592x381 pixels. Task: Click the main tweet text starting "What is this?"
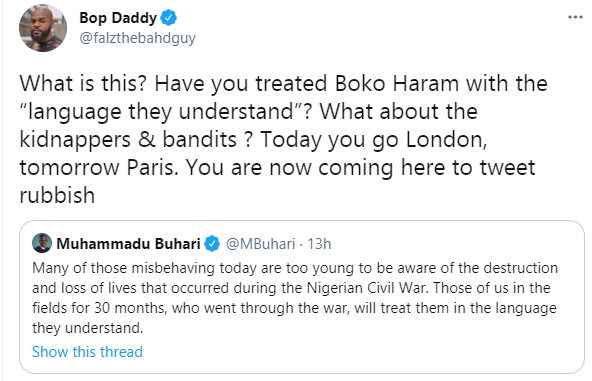(x=283, y=139)
